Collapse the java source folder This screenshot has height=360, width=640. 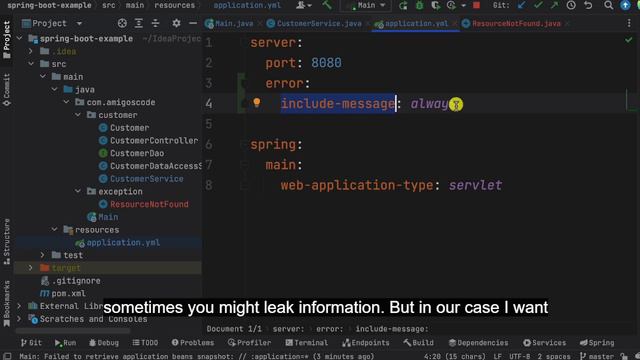tap(54, 89)
